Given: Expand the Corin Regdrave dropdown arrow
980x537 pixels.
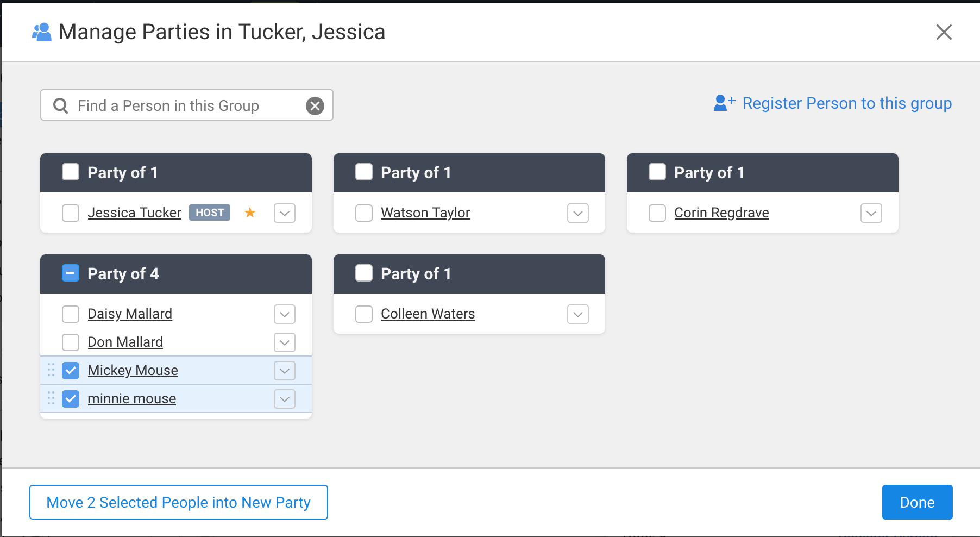Looking at the screenshot, I should [871, 213].
